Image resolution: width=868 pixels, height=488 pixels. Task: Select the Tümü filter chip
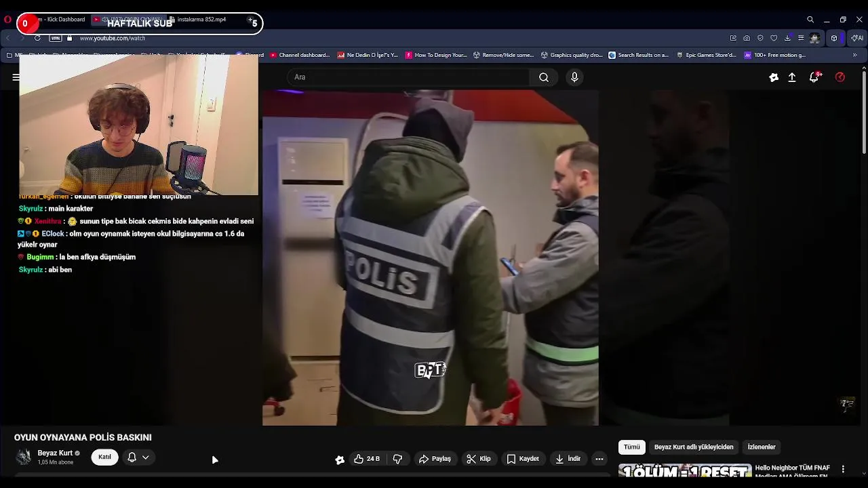point(631,447)
